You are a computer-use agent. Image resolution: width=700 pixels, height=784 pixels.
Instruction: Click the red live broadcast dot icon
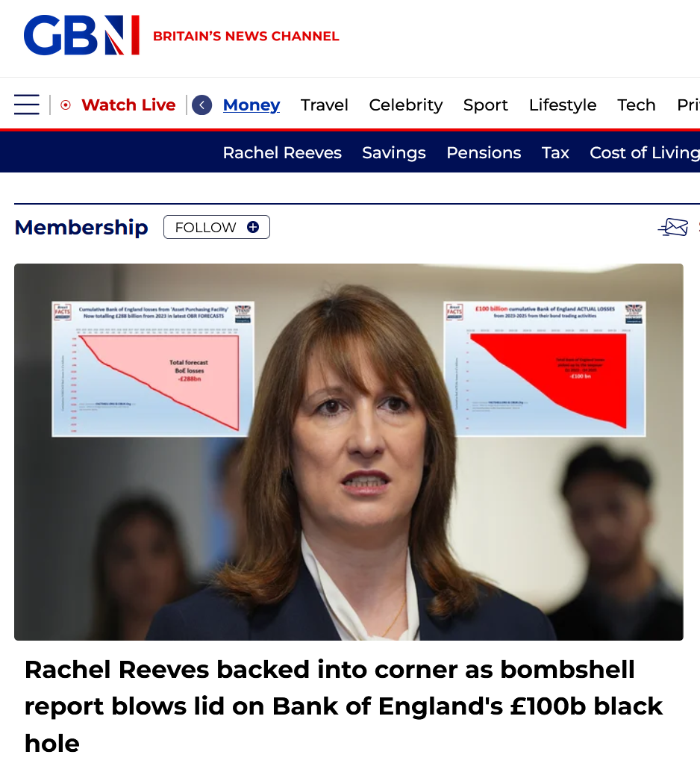tap(66, 105)
